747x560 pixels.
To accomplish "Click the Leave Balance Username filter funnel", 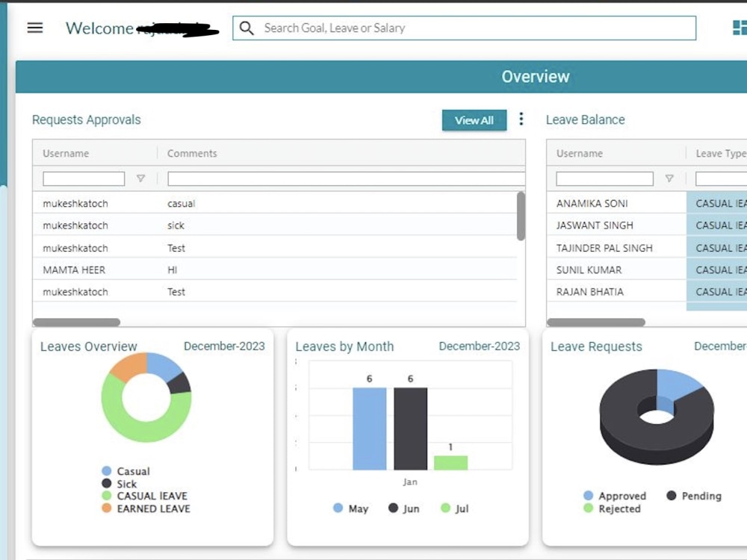I will pyautogui.click(x=669, y=178).
